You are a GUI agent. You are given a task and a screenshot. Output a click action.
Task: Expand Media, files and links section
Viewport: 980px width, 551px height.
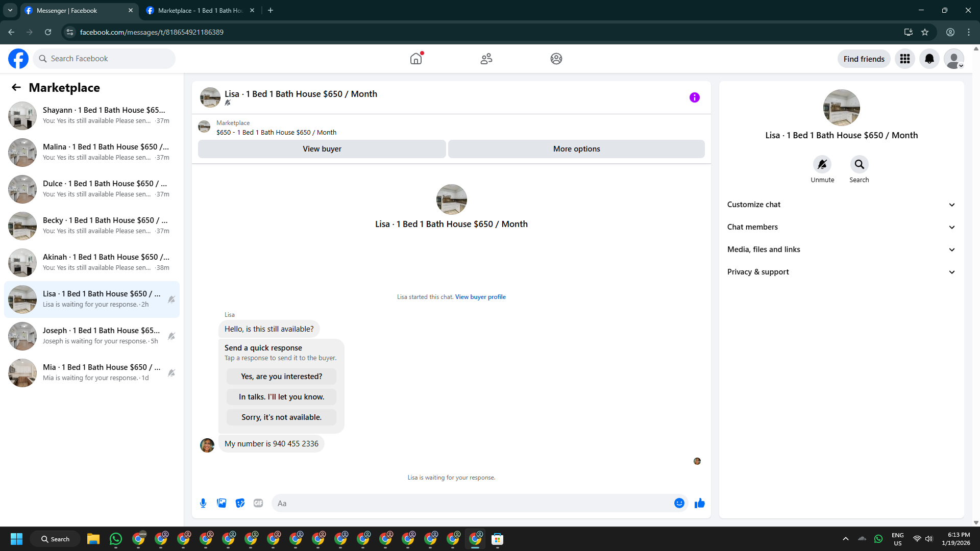pyautogui.click(x=841, y=249)
